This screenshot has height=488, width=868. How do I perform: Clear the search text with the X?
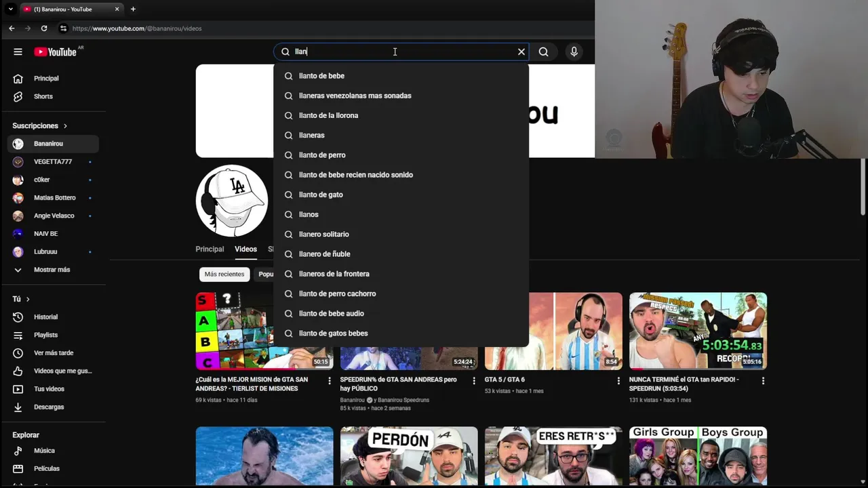pos(521,52)
